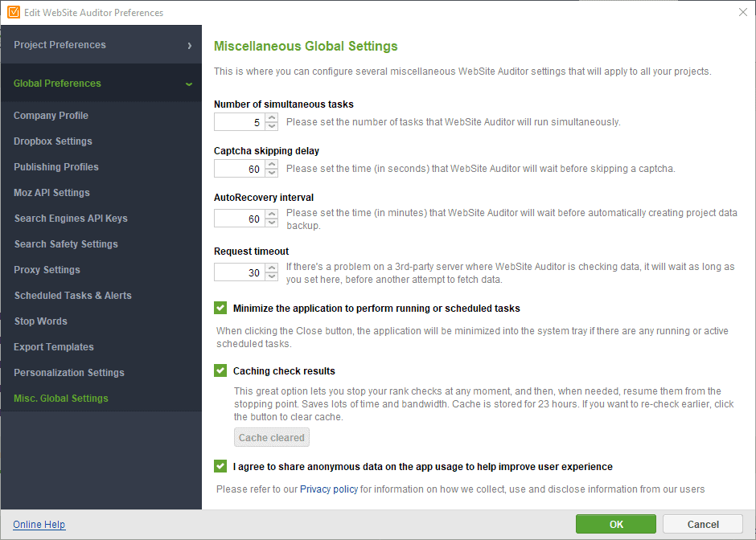Open Project Preferences section

pos(101,45)
